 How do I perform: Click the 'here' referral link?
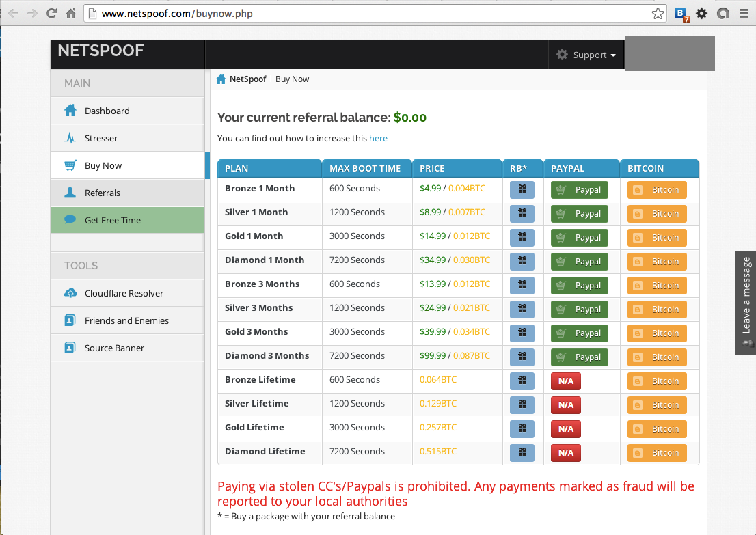coord(378,138)
